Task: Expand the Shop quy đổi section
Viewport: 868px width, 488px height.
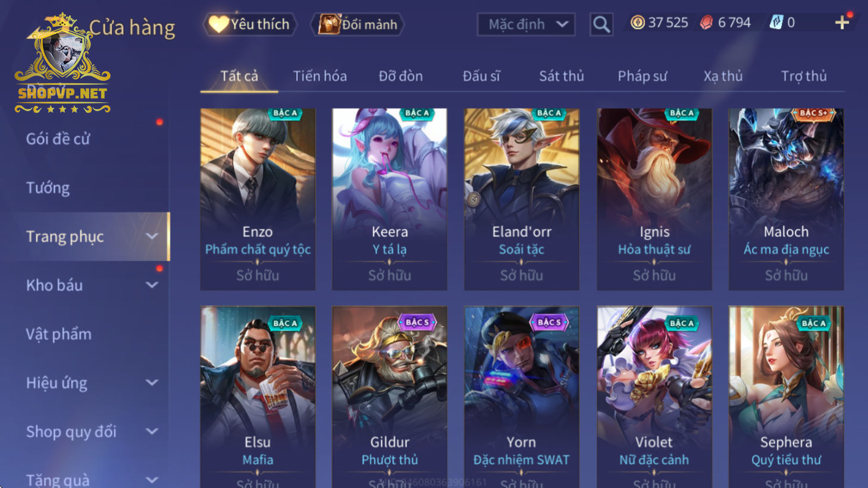Action: (x=152, y=432)
